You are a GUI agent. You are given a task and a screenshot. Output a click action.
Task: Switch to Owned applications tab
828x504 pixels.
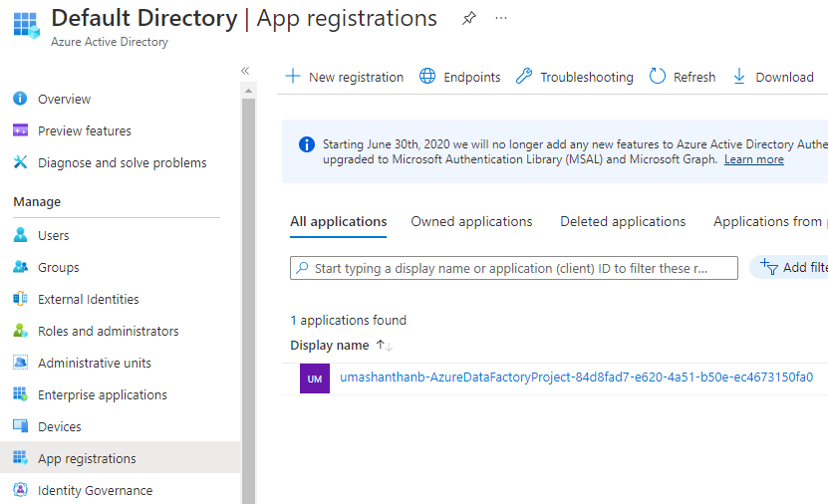(471, 221)
